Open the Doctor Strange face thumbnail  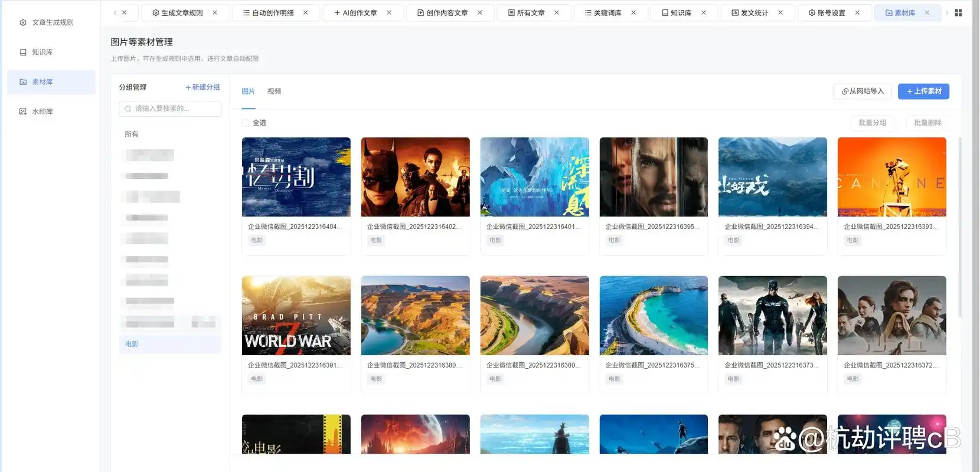(x=654, y=177)
